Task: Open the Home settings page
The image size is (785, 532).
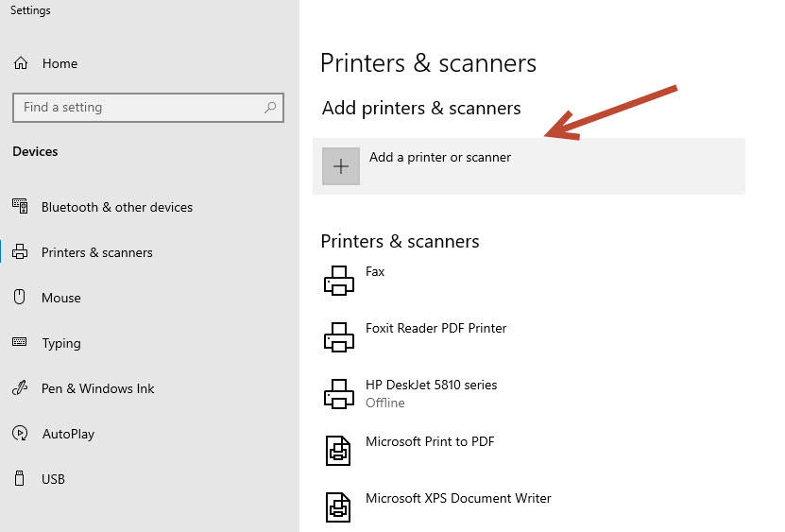Action: coord(60,63)
